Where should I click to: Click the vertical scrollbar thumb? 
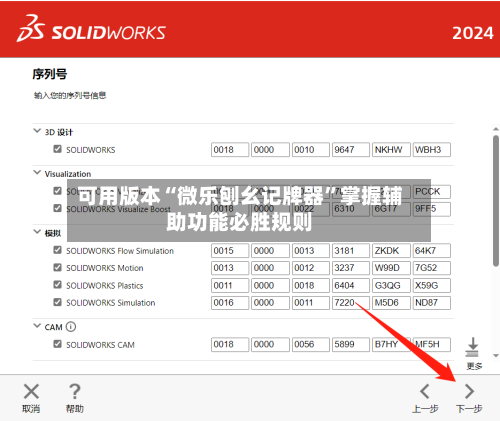[x=496, y=201]
